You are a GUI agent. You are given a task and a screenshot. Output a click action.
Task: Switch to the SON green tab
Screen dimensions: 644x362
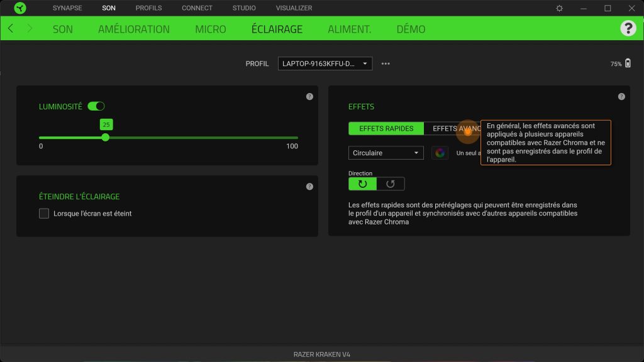pyautogui.click(x=62, y=29)
